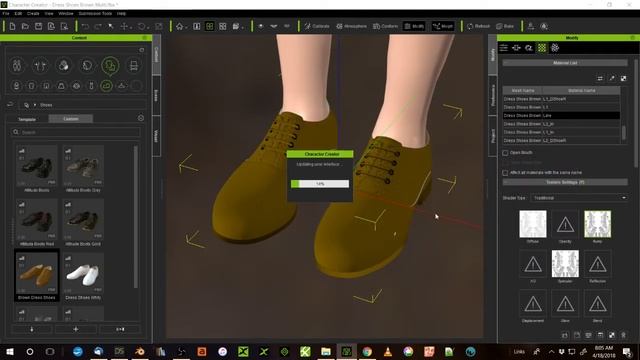Select Brown Dress Shoes thumbnail
This screenshot has height=360, width=640.
(x=37, y=276)
